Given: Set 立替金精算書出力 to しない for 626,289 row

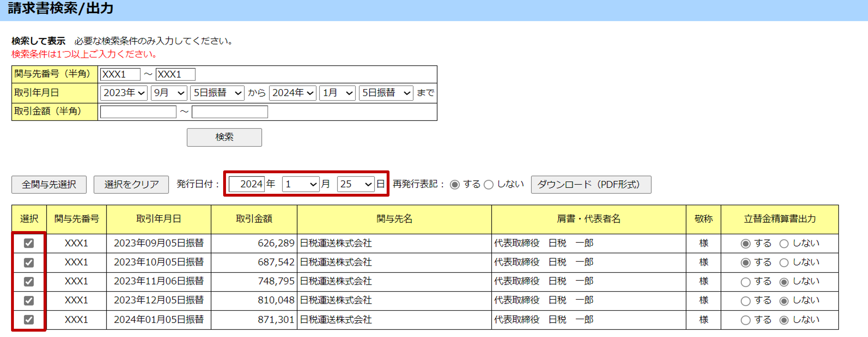Looking at the screenshot, I should pos(784,243).
